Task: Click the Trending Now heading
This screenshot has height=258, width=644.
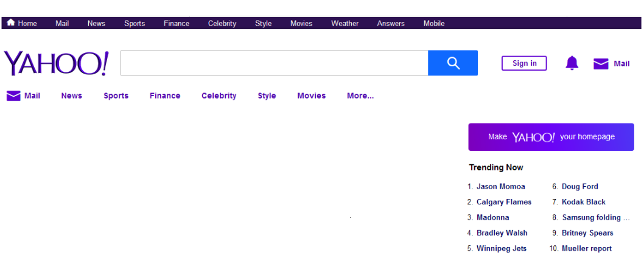Action: coord(495,167)
